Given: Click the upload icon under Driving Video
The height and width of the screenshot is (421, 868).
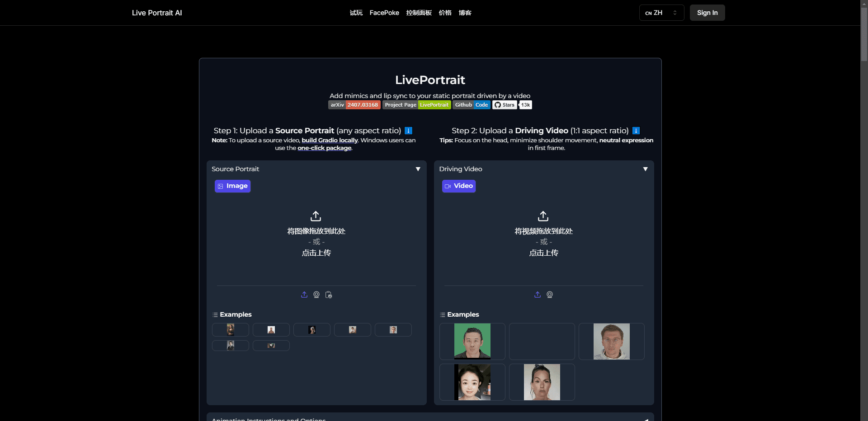Looking at the screenshot, I should (x=538, y=295).
